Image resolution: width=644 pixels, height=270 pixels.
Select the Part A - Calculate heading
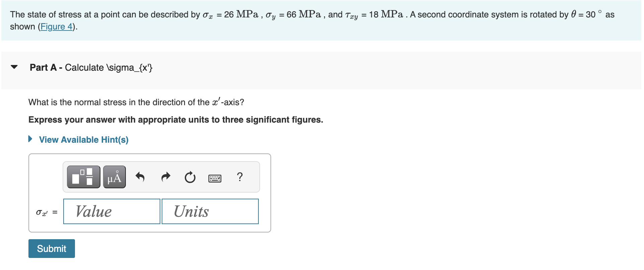91,67
